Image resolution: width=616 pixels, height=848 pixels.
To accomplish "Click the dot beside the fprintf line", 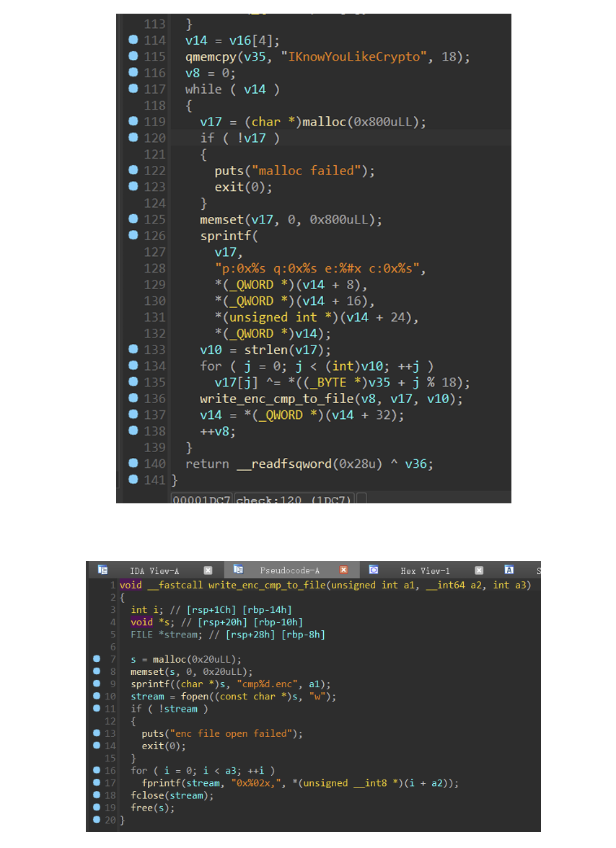I will 96,782.
